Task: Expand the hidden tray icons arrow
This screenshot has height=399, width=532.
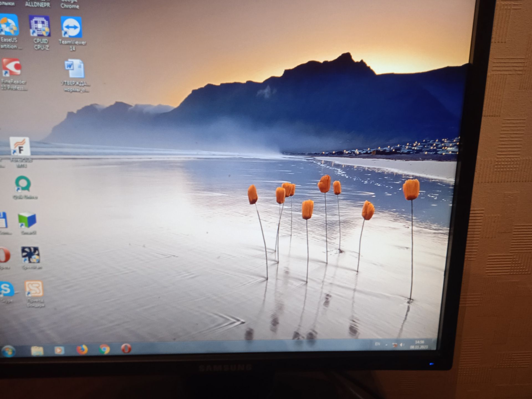Action: 386,345
